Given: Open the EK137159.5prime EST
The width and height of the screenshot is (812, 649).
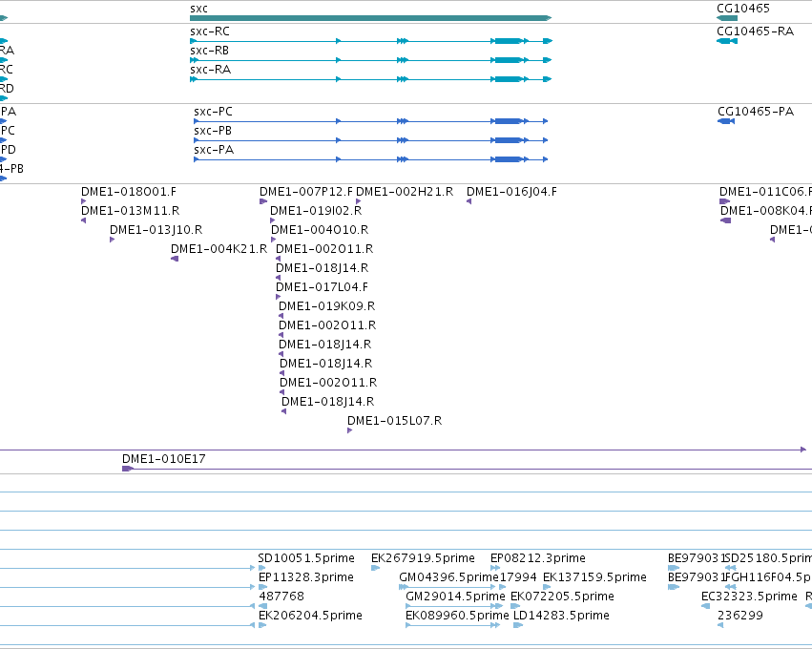Looking at the screenshot, I should coord(547,587).
